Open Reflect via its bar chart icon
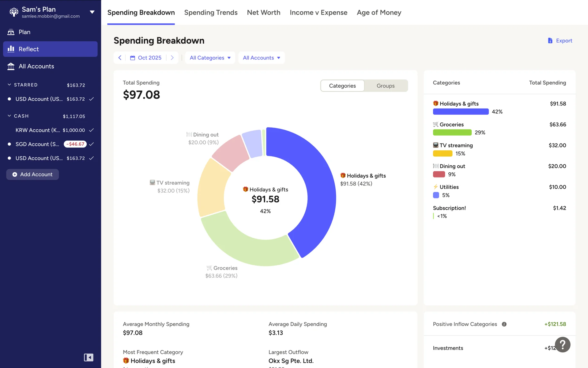588x368 pixels. click(11, 49)
